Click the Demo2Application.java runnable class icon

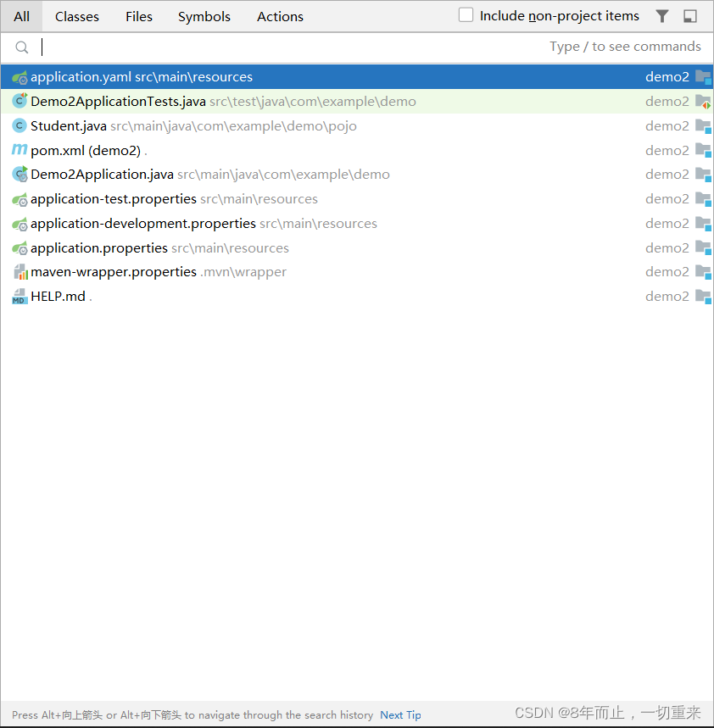pos(20,174)
